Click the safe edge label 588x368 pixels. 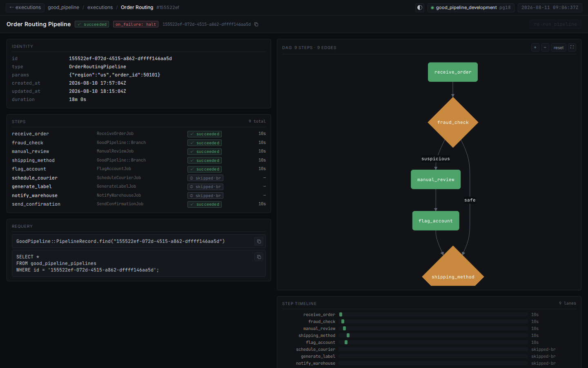pos(470,200)
